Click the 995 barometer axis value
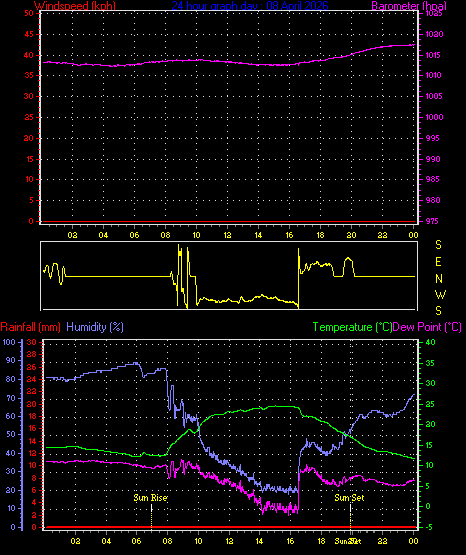Screen dimensions: 466x555 (432, 138)
